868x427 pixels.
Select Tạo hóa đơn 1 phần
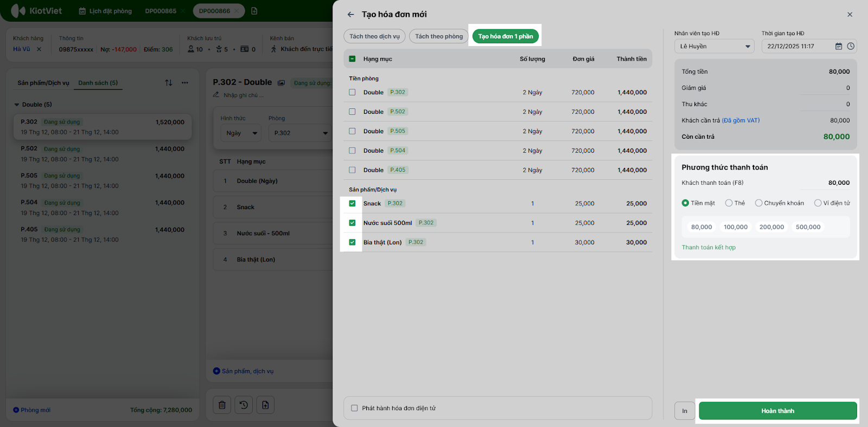pos(506,36)
